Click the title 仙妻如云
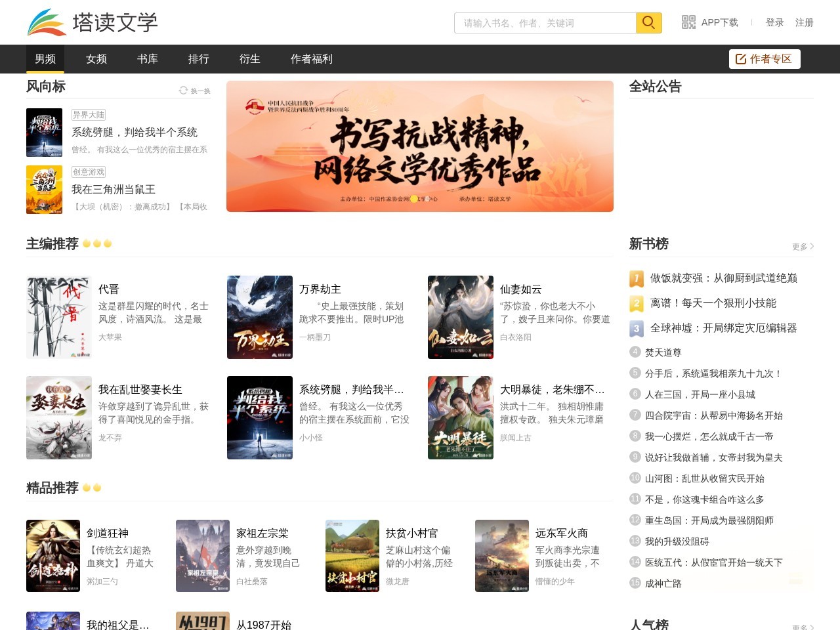Image resolution: width=840 pixels, height=630 pixels. pyautogui.click(x=521, y=289)
